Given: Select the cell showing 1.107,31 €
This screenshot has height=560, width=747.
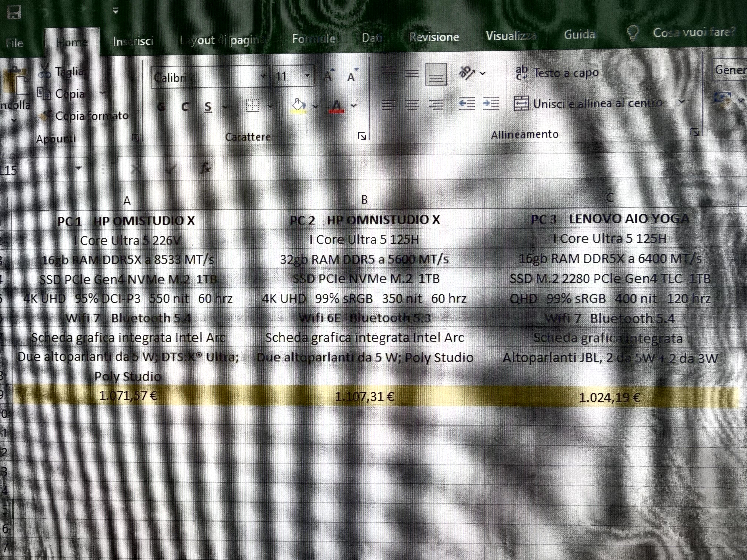Looking at the screenshot, I should click(x=365, y=396).
